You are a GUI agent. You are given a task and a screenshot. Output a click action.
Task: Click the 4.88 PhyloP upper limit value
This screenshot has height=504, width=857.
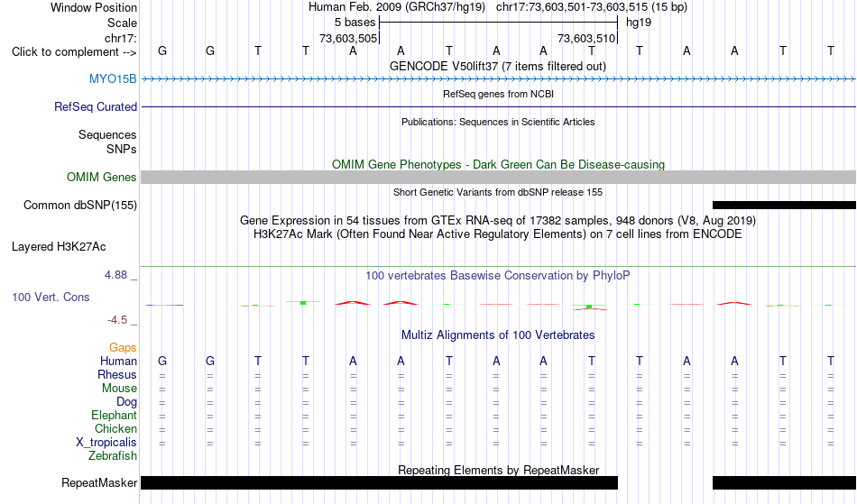coord(115,275)
